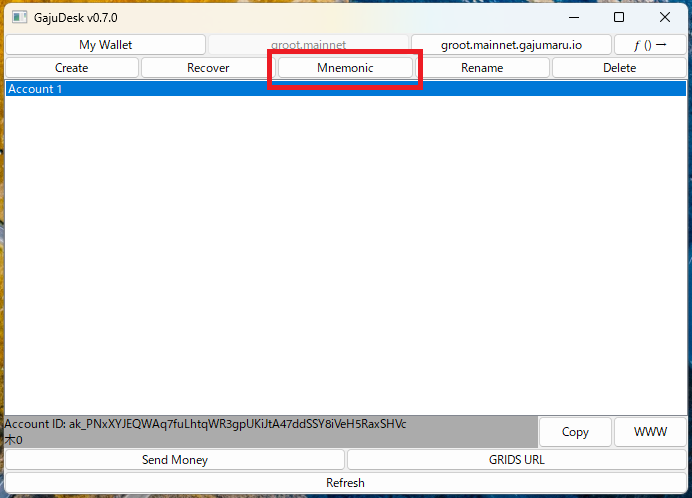Screen dimensions: 692x498
Task: Create a new account
Action: tap(72, 68)
